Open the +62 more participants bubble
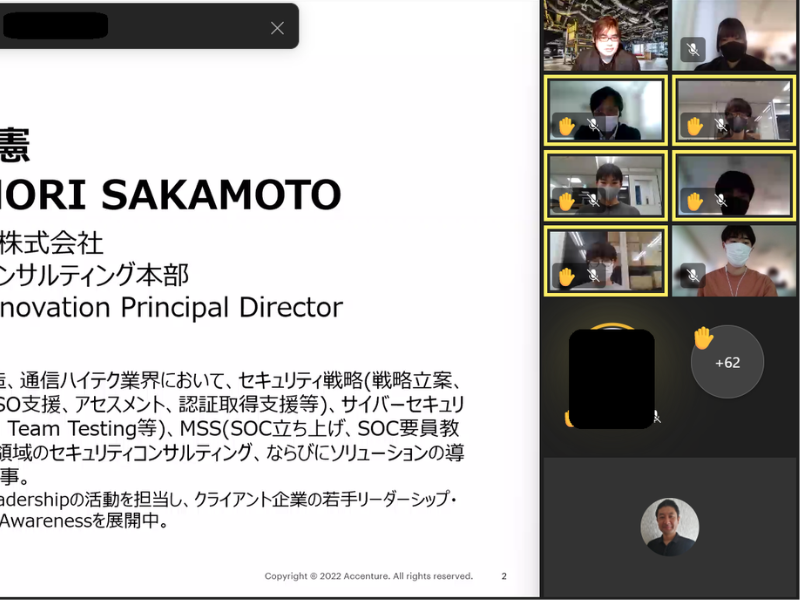 (728, 362)
